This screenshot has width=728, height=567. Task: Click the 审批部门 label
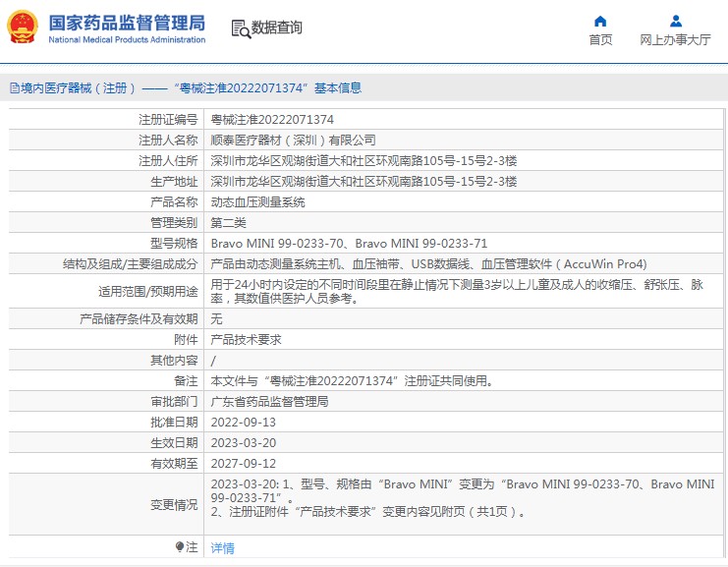(174, 401)
